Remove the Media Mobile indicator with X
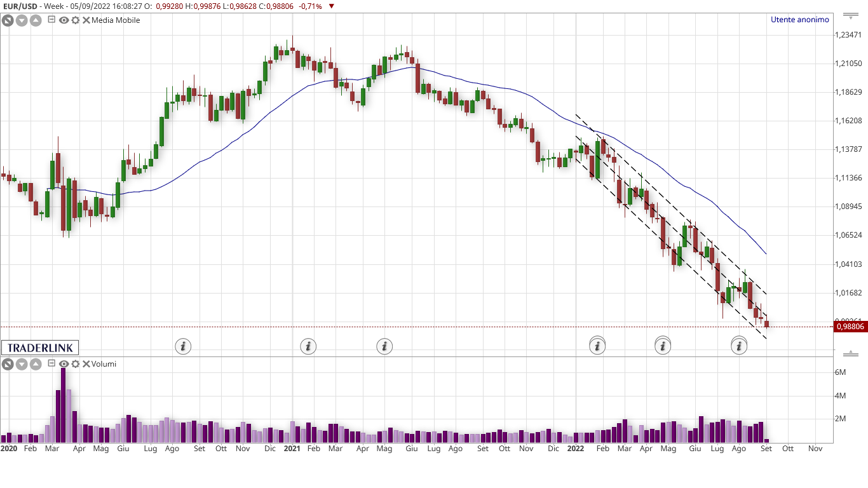868x488 pixels. [86, 20]
